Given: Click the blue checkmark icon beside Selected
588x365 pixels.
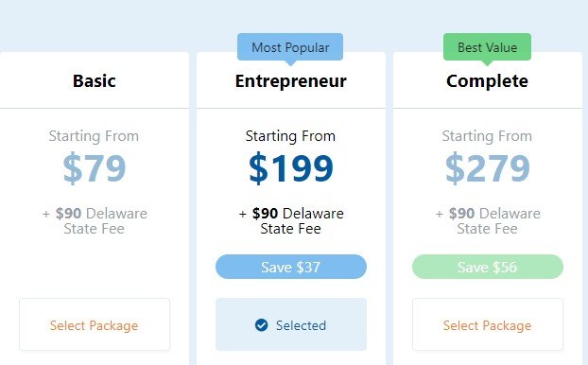Looking at the screenshot, I should [261, 325].
